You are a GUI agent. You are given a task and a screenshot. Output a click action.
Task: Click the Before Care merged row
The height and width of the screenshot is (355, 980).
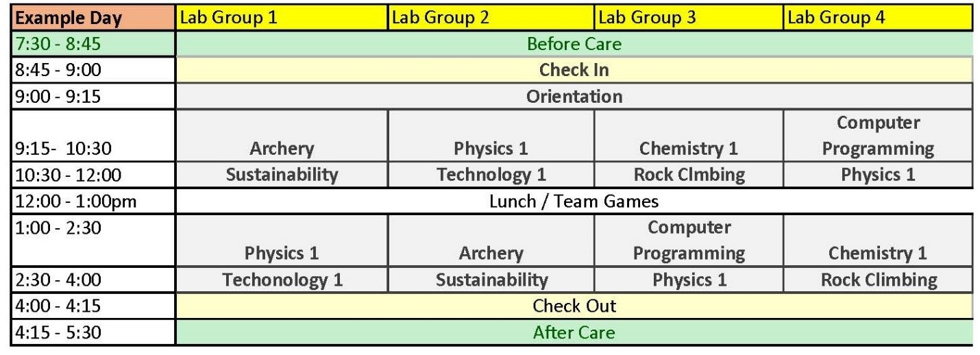574,45
